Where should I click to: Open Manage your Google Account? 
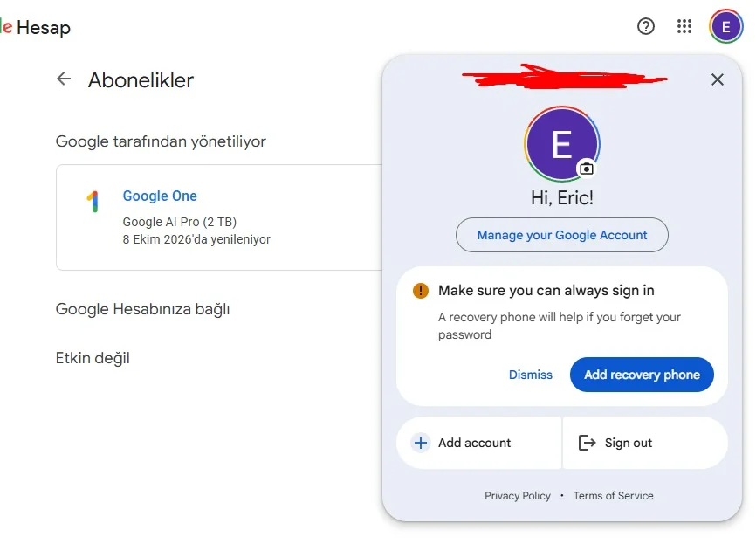pos(562,235)
